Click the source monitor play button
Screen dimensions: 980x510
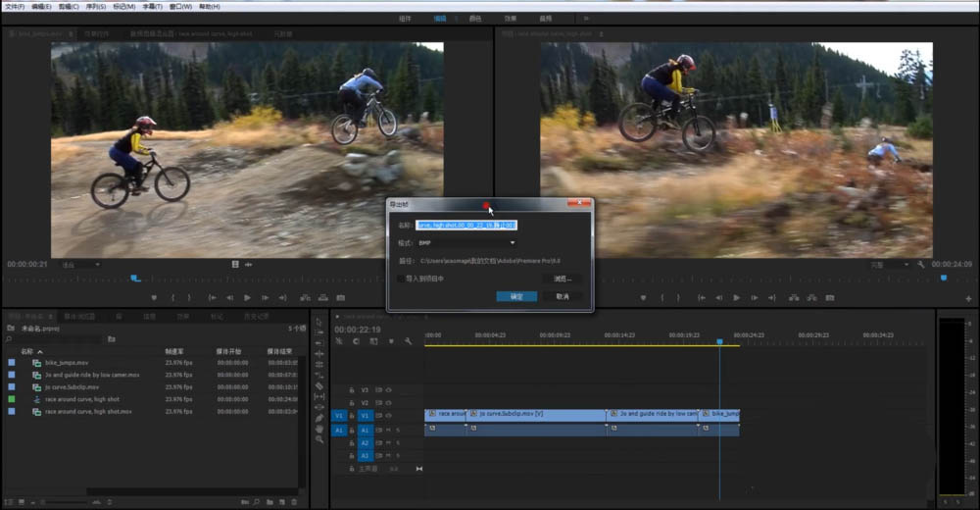tap(247, 297)
